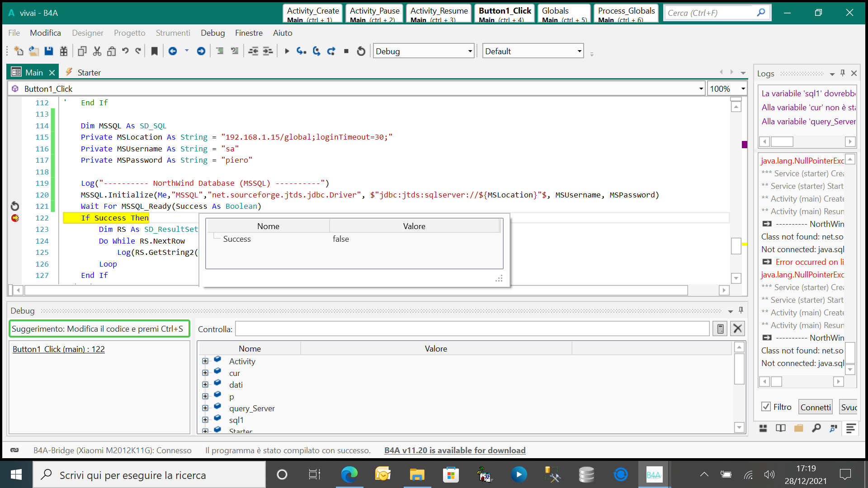Toggle bookmark with the bookmark icon

154,51
